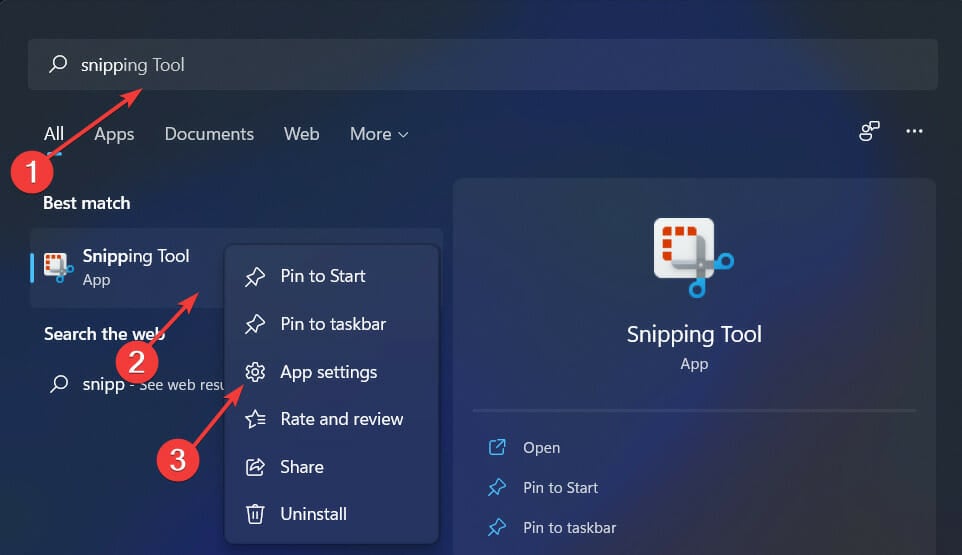Open the Documents filter tab
Viewport: 962px width, 555px height.
pyautogui.click(x=209, y=134)
